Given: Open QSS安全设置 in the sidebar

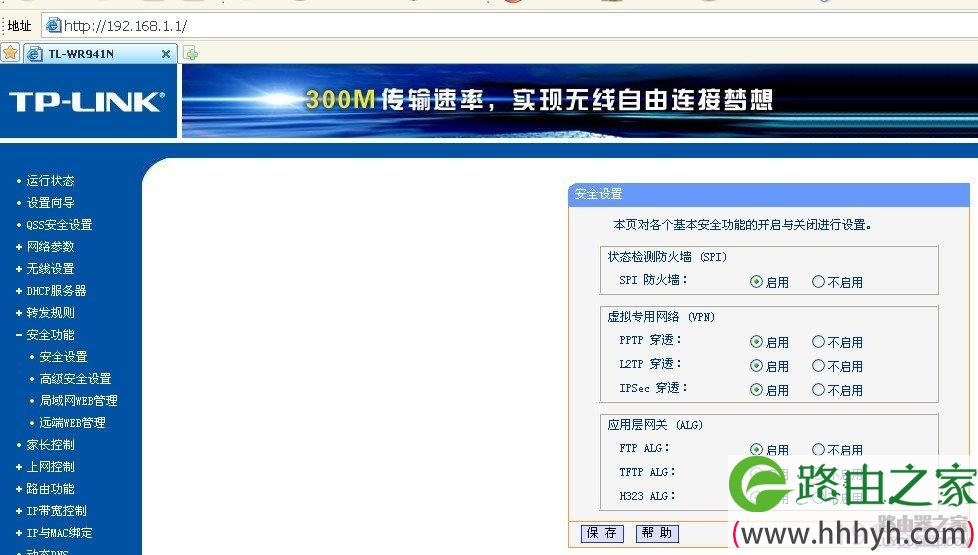Looking at the screenshot, I should 59,224.
